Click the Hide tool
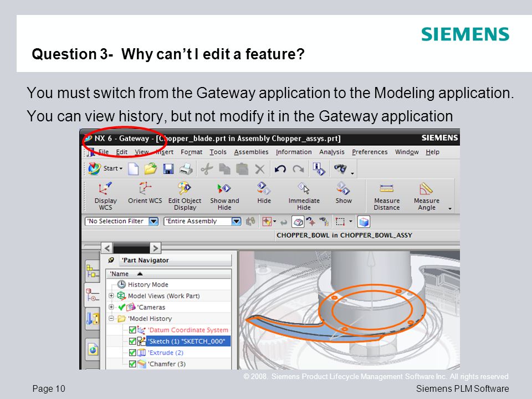 click(x=264, y=193)
